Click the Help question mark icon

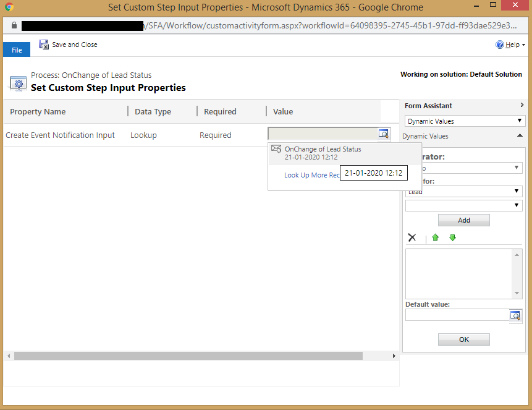coord(499,45)
